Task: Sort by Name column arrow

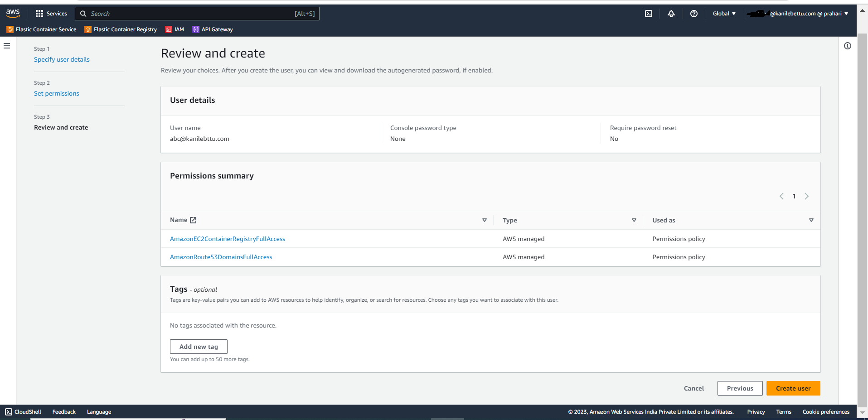Action: (484, 220)
